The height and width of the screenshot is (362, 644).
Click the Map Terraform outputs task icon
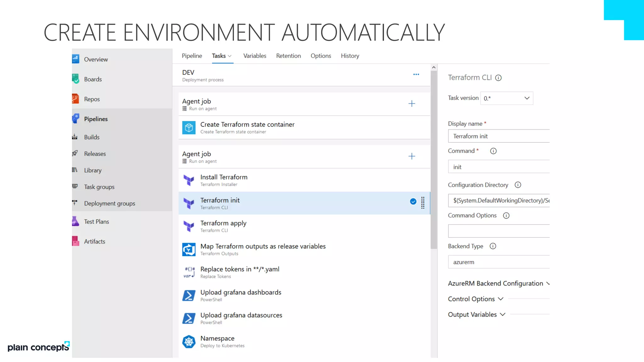coord(189,250)
